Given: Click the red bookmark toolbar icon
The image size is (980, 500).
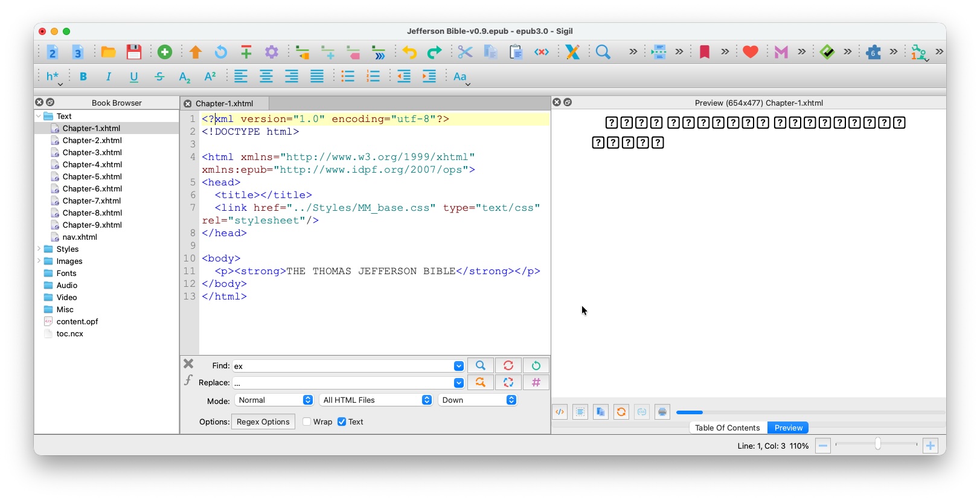Looking at the screenshot, I should 704,53.
